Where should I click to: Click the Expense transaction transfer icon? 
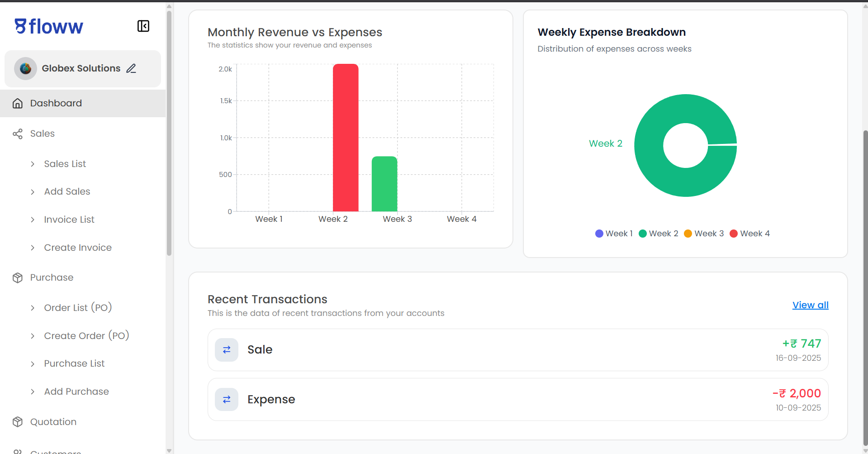point(227,400)
